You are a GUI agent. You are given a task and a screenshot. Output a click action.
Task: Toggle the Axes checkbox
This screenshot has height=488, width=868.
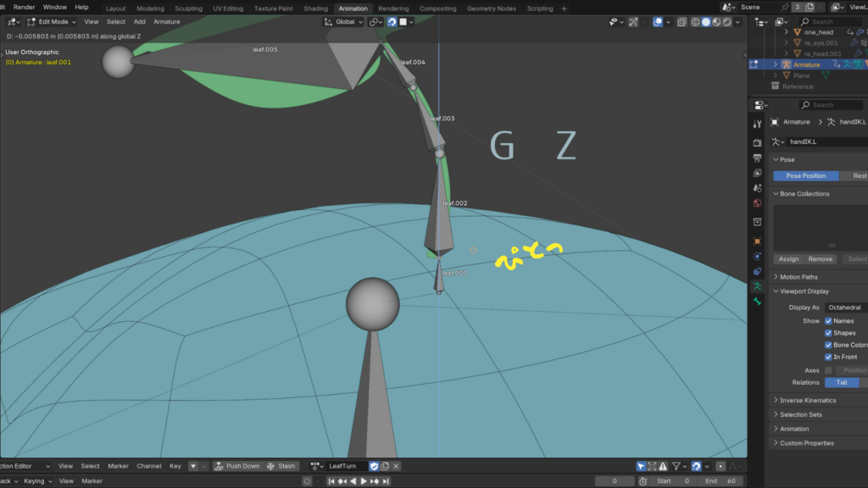[828, 370]
